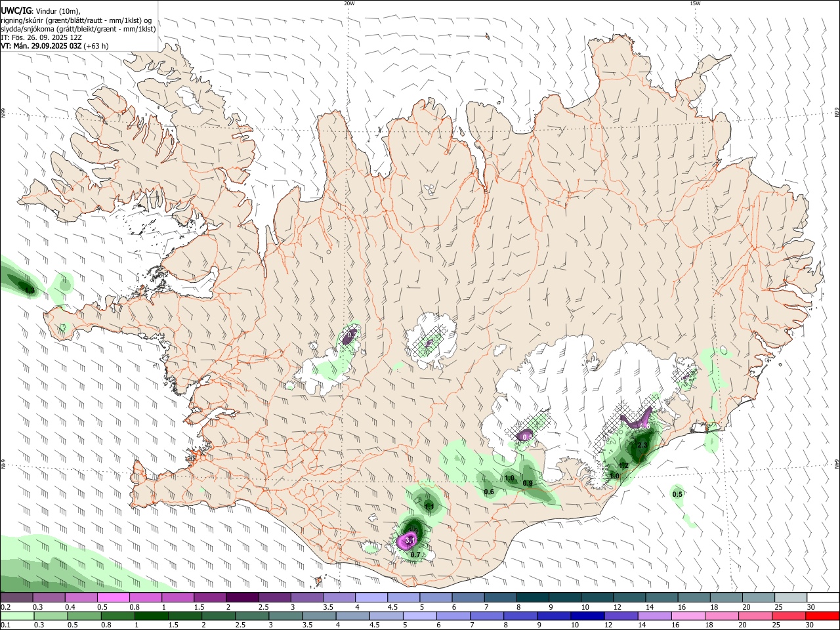Viewport: 840px width, 630px height.
Task: Click the white swatch labeled 30 in upper legend
Action: tap(824, 598)
